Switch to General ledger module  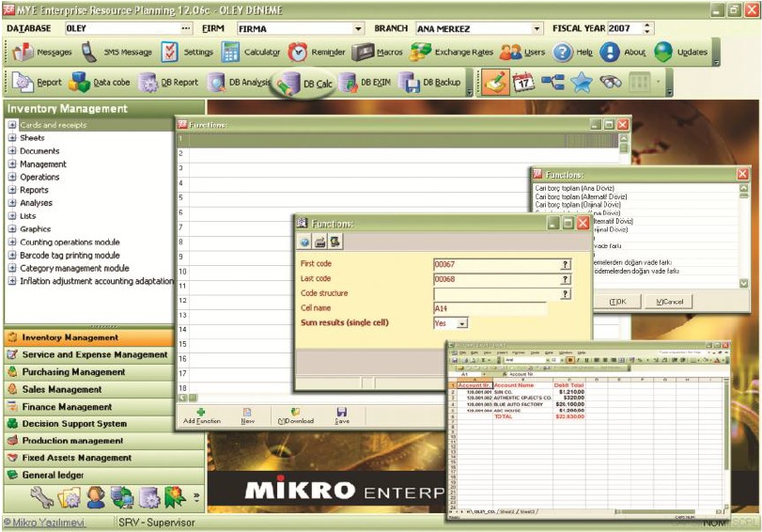tap(104, 475)
